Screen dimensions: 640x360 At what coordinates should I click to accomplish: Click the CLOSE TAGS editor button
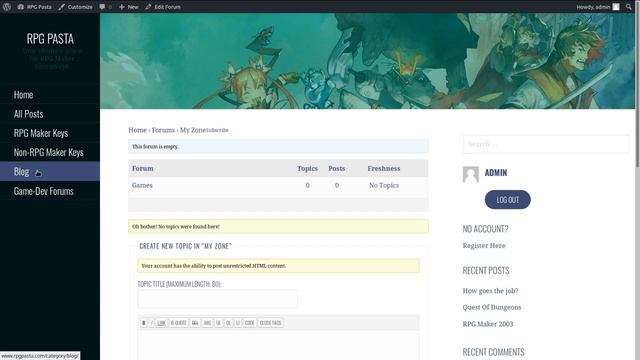pos(270,323)
